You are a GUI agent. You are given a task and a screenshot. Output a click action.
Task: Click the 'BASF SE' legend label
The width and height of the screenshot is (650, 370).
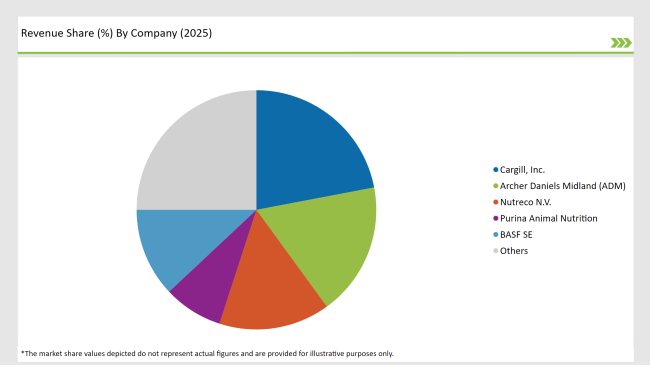[x=516, y=235]
